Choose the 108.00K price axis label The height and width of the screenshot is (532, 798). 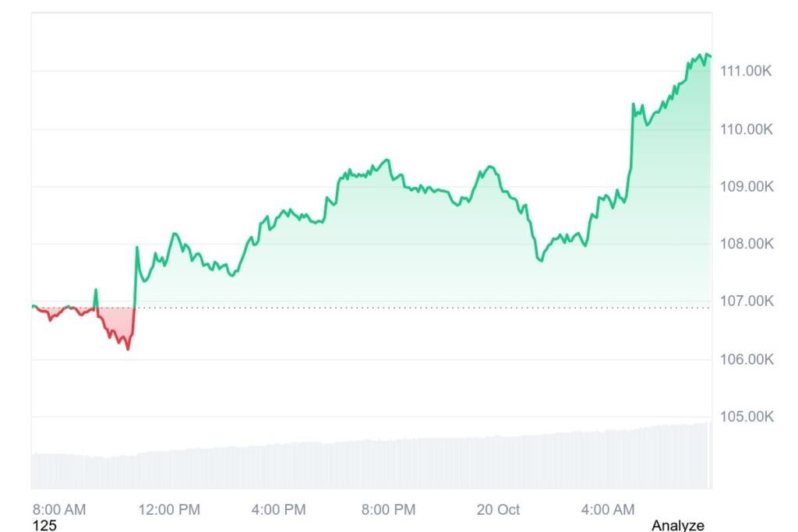pos(746,244)
